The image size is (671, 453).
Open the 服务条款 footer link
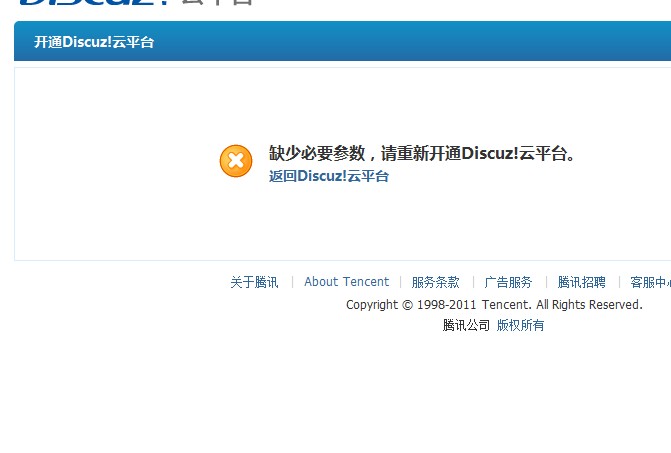pyautogui.click(x=435, y=282)
